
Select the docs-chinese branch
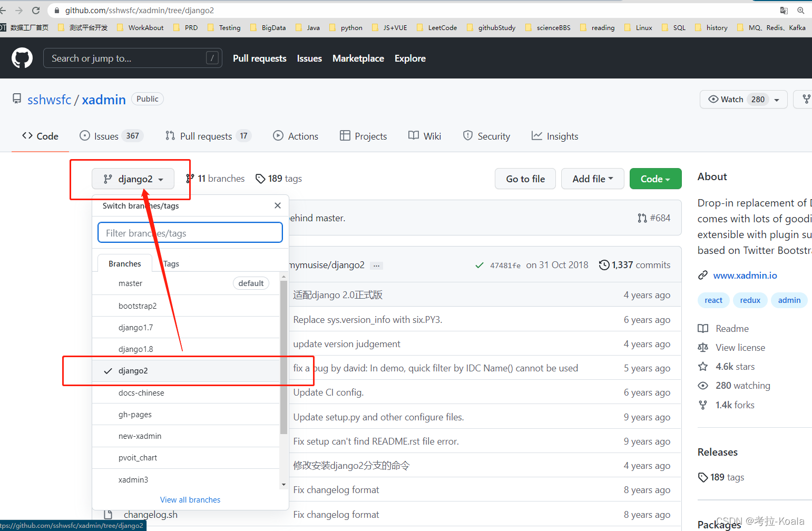[x=186, y=392]
